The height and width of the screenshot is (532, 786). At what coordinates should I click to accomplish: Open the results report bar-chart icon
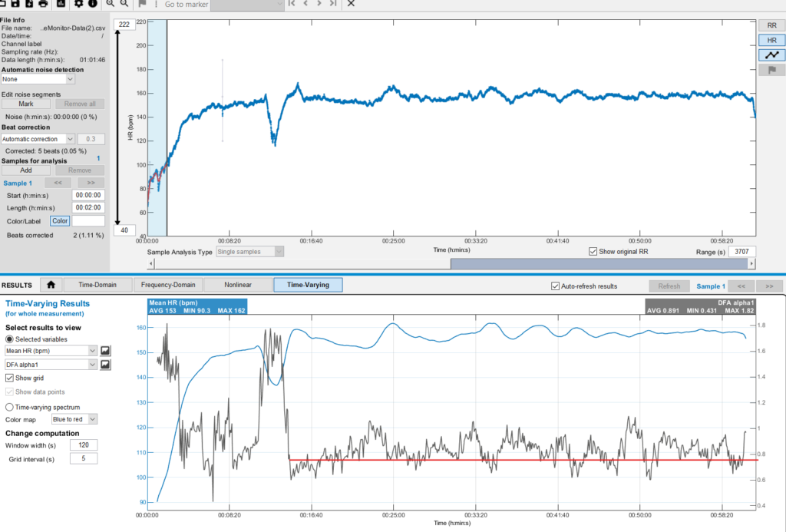click(61, 4)
